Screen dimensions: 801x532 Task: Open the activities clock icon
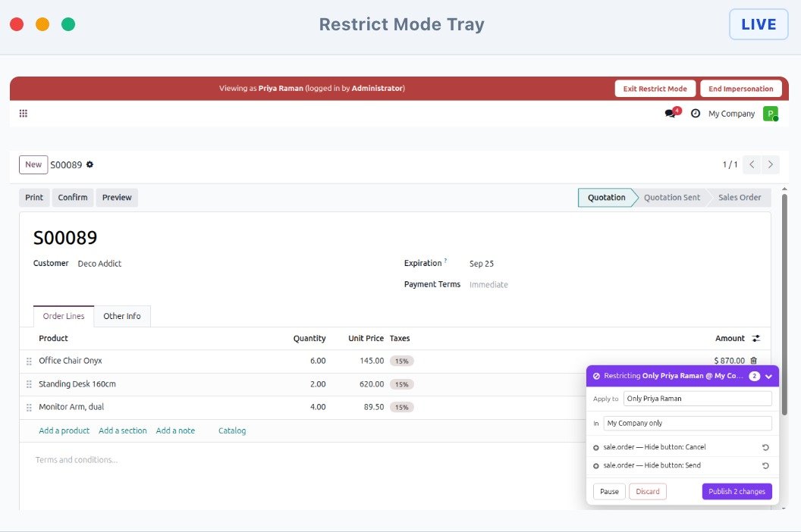pos(696,114)
